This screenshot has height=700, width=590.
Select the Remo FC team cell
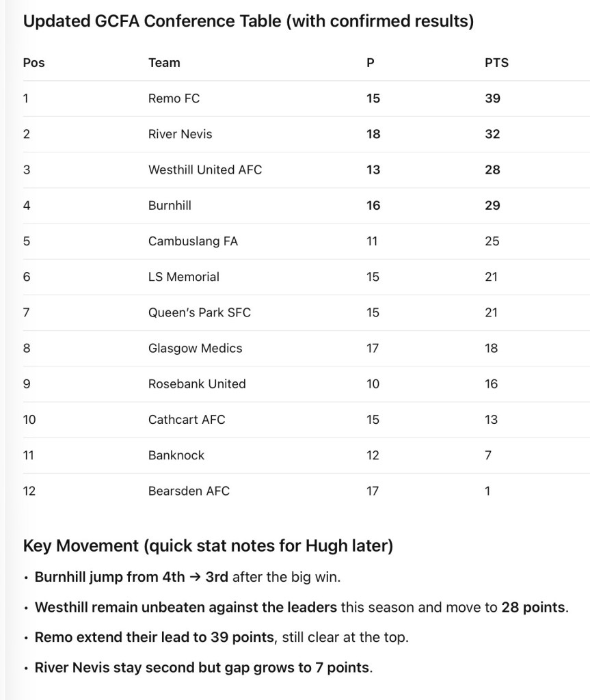point(174,98)
